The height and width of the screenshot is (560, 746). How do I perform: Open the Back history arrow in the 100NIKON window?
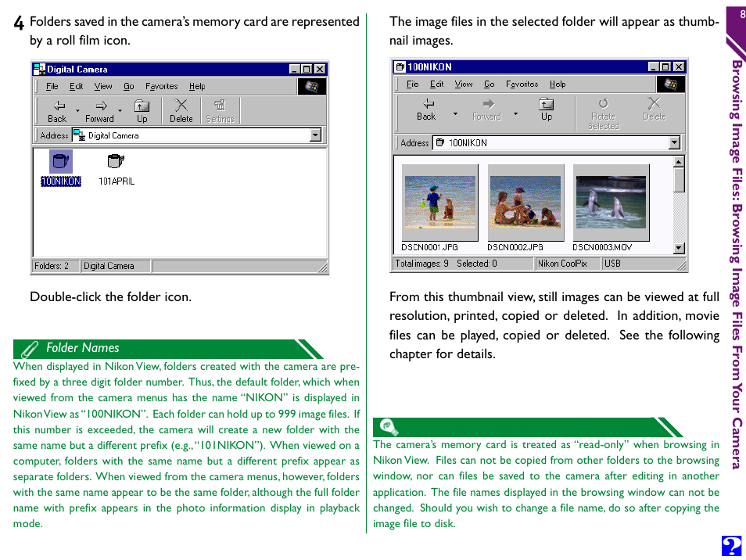pos(455,114)
